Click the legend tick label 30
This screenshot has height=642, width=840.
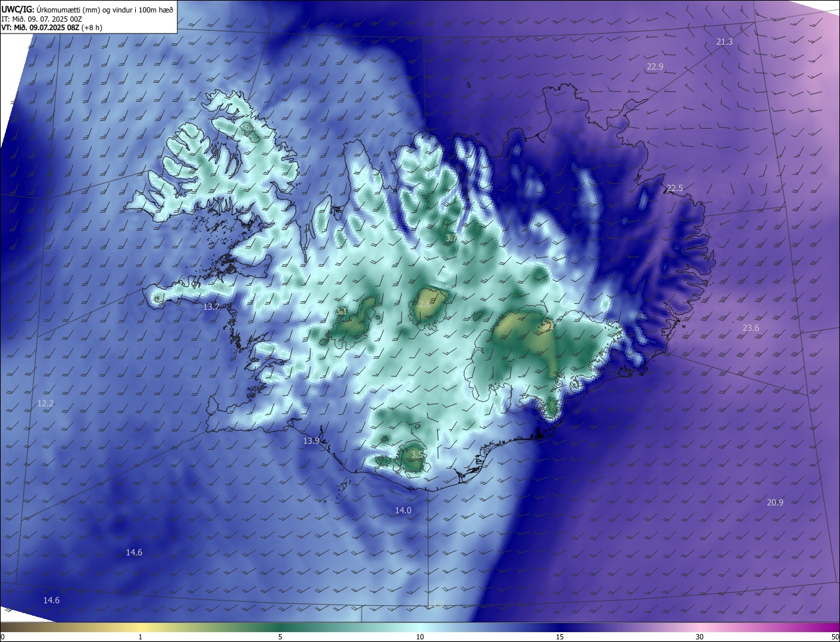[700, 637]
